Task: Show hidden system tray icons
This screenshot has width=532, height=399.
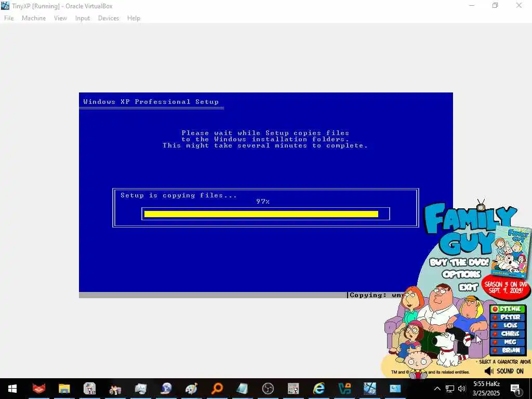Action: (x=437, y=389)
